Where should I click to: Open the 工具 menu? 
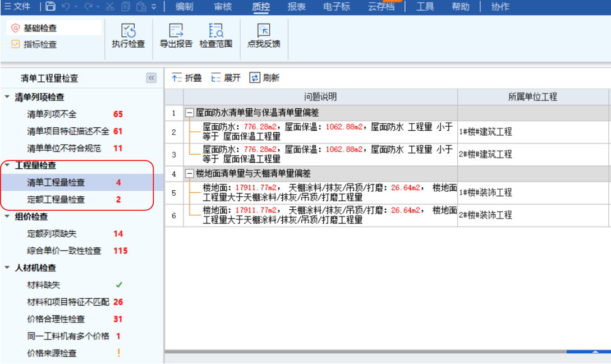(x=425, y=7)
